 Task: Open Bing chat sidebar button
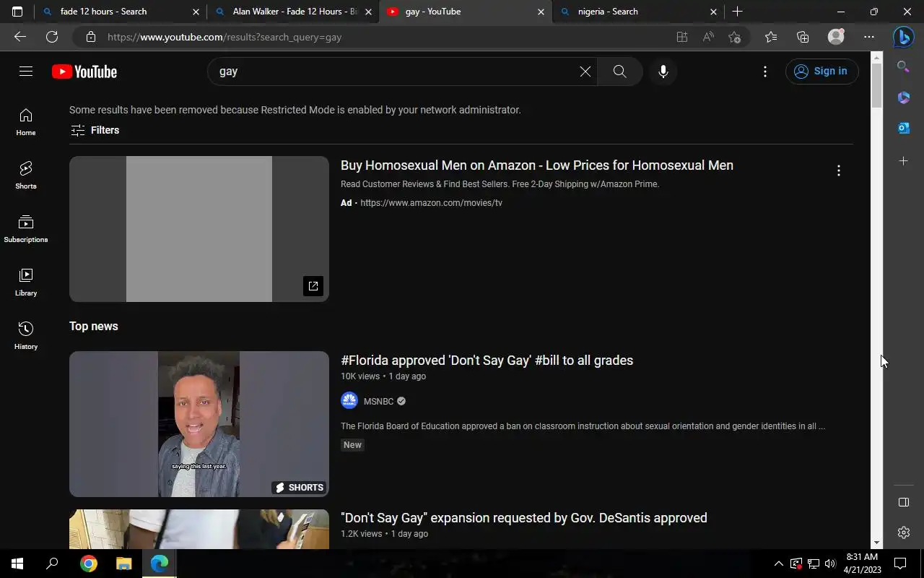[x=903, y=37]
